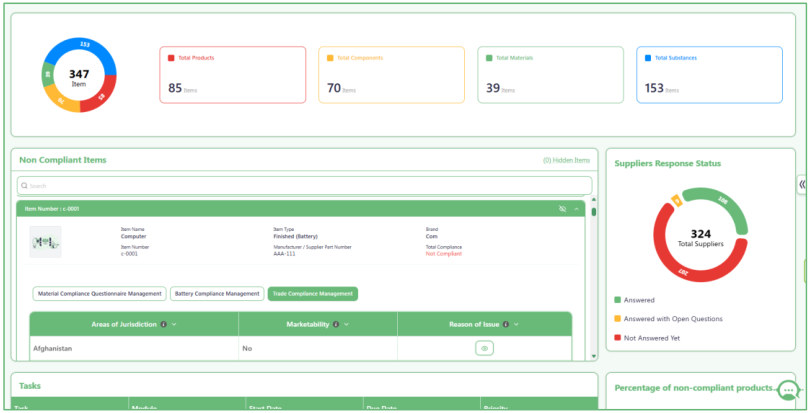Click the 347 Item center label
This screenshot has height=413, width=810.
click(79, 78)
